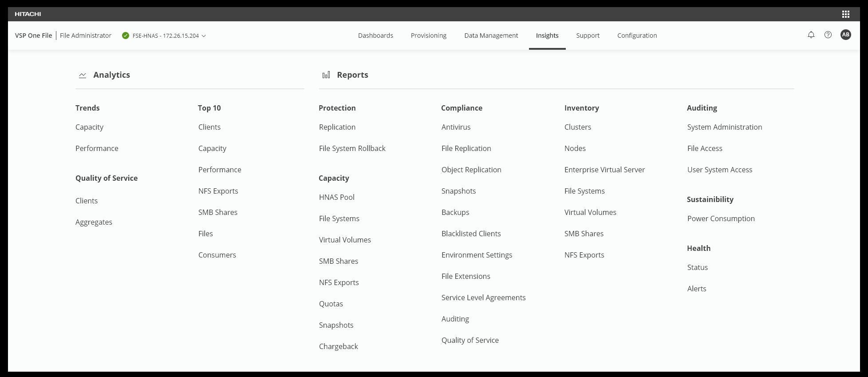Open Performance under Top 10
868x377 pixels.
220,170
